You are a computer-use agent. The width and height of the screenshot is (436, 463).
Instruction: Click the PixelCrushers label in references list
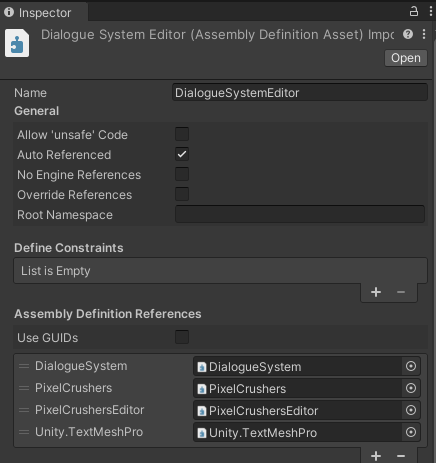(73, 388)
